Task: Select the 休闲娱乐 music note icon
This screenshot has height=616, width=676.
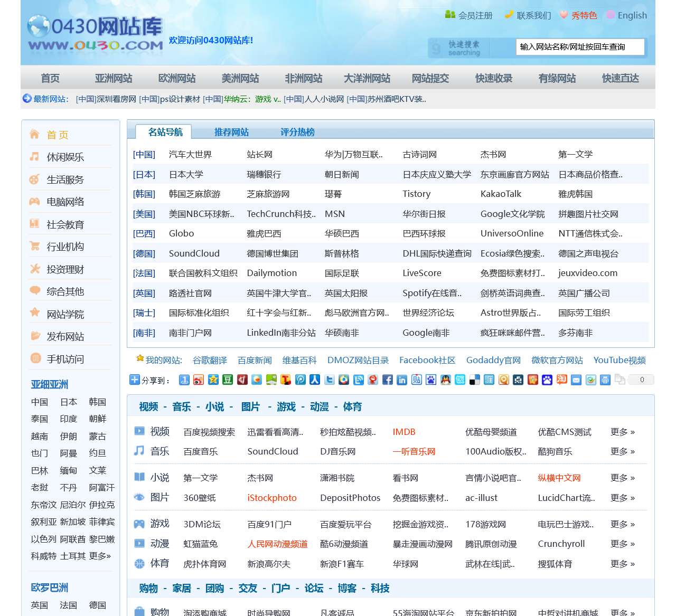Action: point(33,157)
